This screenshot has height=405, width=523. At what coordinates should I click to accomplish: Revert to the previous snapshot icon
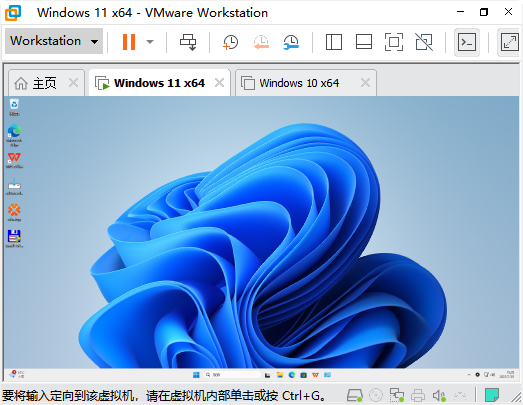[x=261, y=42]
